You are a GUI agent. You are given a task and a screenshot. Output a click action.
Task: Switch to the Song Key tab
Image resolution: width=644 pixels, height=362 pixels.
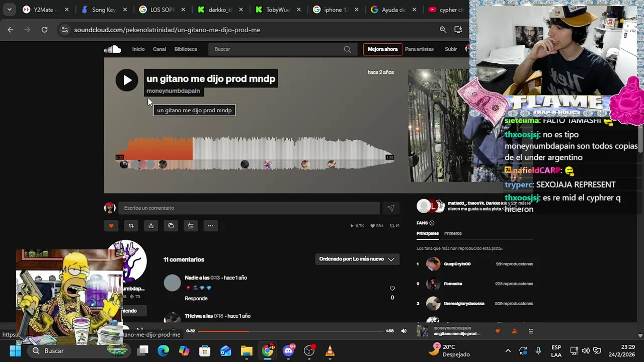[x=104, y=10]
